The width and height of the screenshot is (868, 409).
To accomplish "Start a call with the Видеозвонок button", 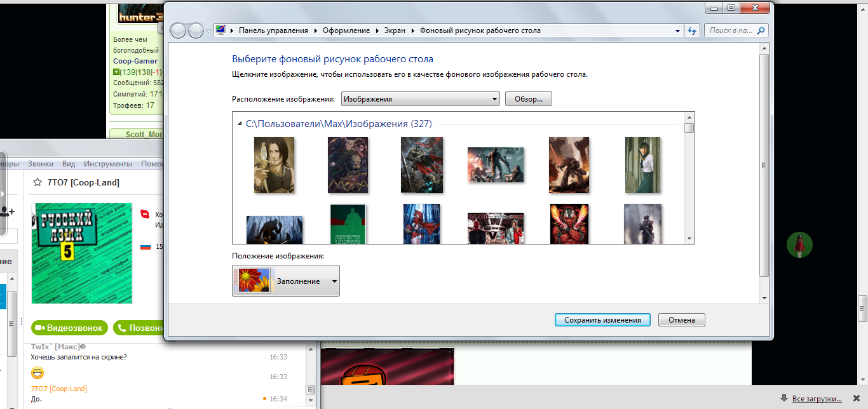I will (x=69, y=328).
